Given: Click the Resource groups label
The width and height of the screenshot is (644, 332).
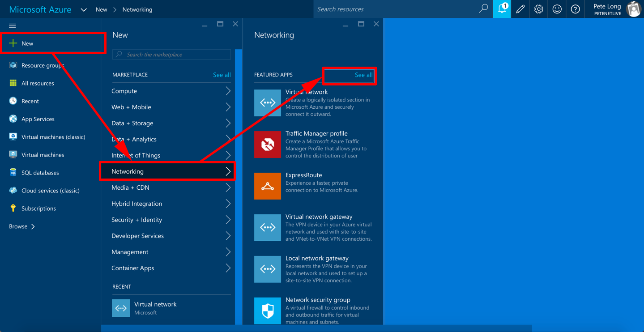Looking at the screenshot, I should click(43, 65).
